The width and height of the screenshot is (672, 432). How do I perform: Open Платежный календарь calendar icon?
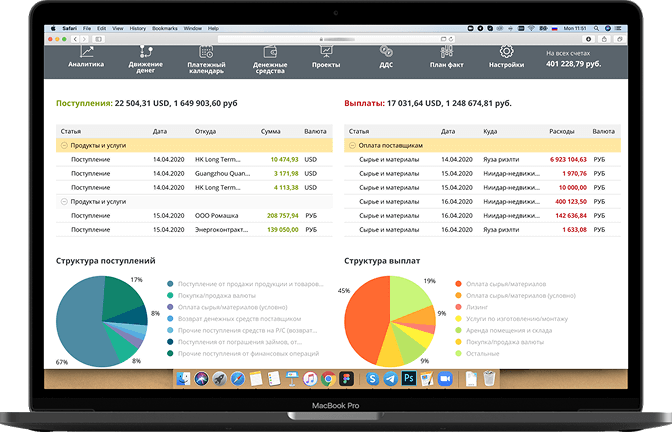pyautogui.click(x=206, y=52)
